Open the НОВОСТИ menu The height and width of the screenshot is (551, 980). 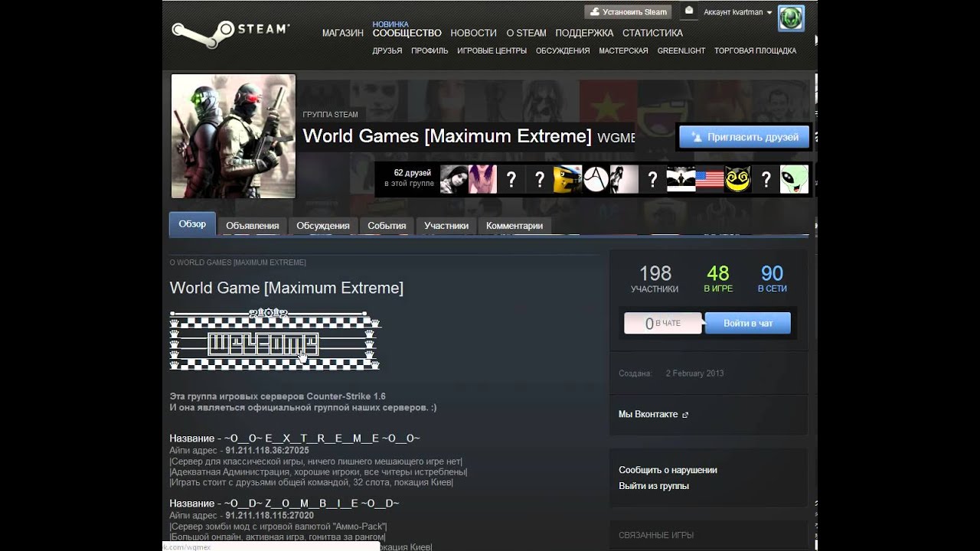473,33
